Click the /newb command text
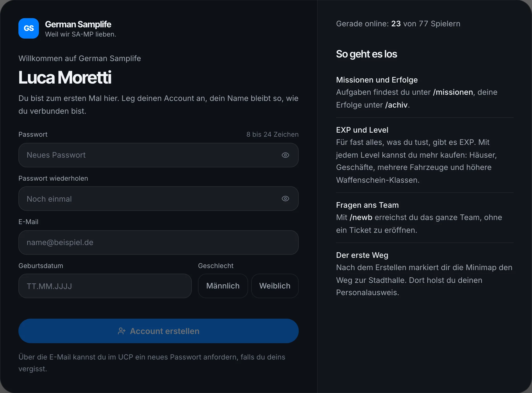The image size is (532, 393). tap(361, 217)
